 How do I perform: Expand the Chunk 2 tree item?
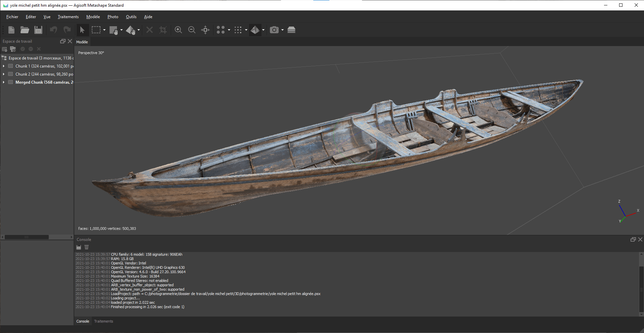[x=4, y=74]
